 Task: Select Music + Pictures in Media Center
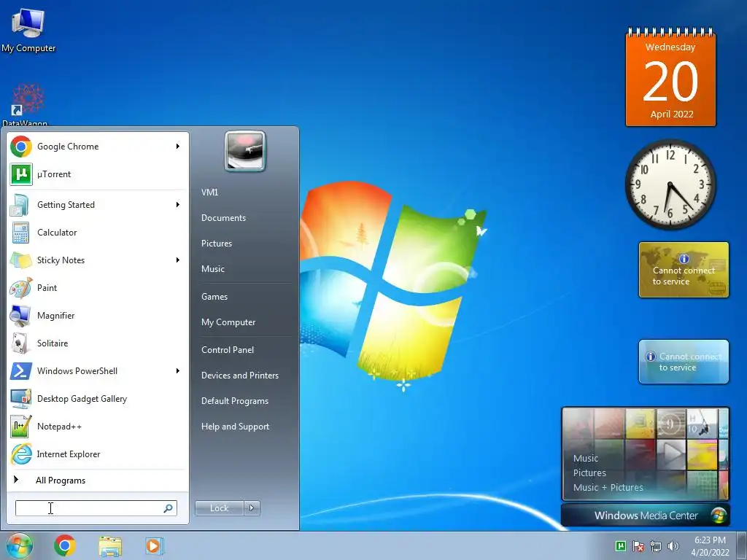(608, 488)
